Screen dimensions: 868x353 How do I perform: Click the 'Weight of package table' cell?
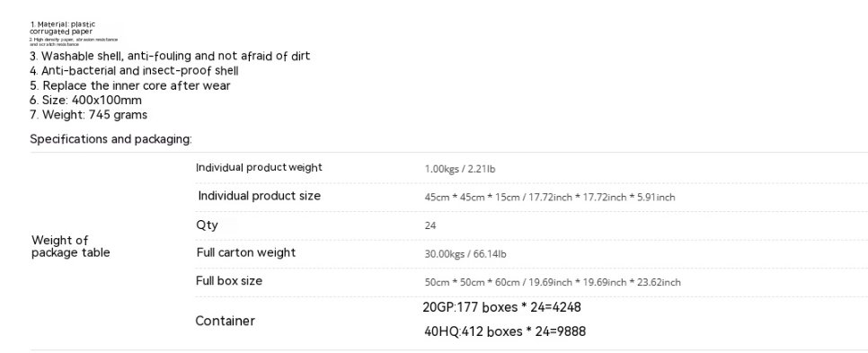coord(71,246)
